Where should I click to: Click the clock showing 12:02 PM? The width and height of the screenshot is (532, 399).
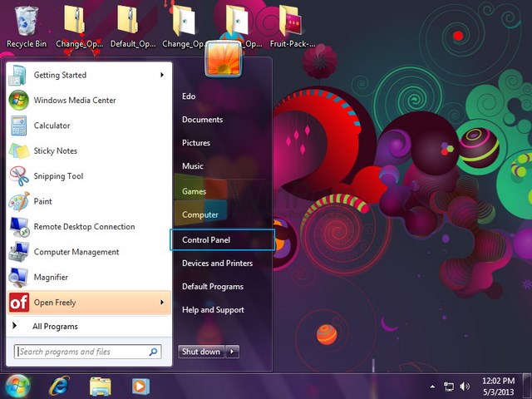pyautogui.click(x=498, y=381)
